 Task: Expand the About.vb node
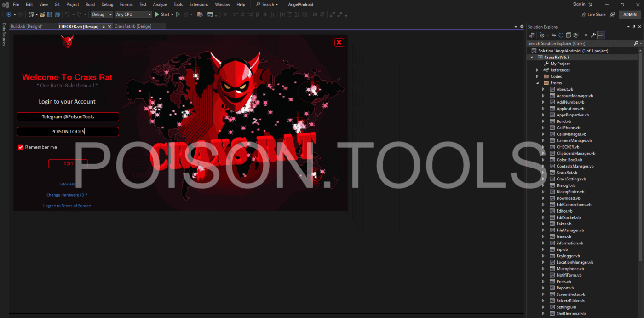tap(543, 89)
